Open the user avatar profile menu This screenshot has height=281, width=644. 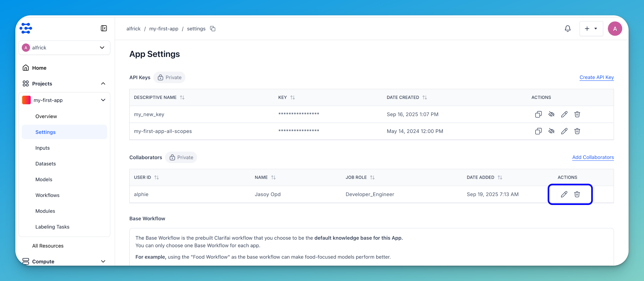coord(615,29)
